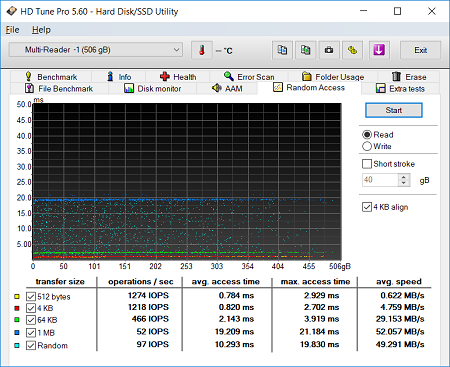Image resolution: width=450 pixels, height=367 pixels.
Task: Click the Exit button
Action: [x=420, y=50]
